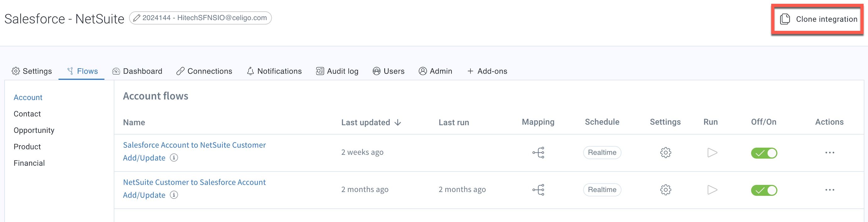Open Salesforce Account to NetSuite Customer Add/Update link
The height and width of the screenshot is (222, 868).
[x=195, y=151]
